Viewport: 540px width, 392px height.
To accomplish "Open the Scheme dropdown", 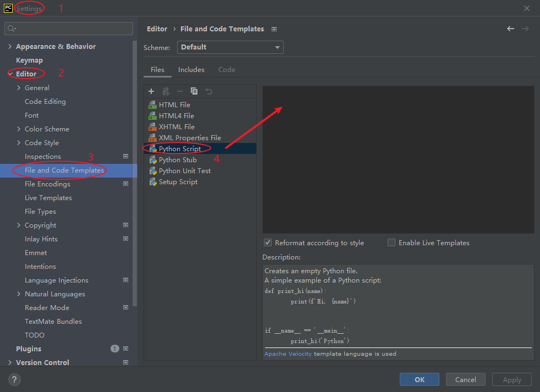I will pyautogui.click(x=230, y=47).
